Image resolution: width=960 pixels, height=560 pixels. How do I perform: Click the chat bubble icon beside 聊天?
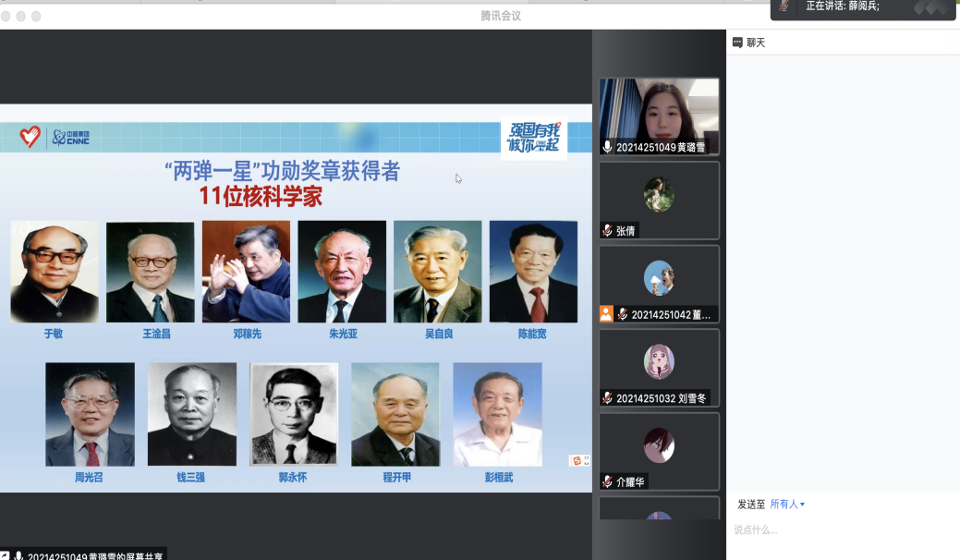coord(737,43)
